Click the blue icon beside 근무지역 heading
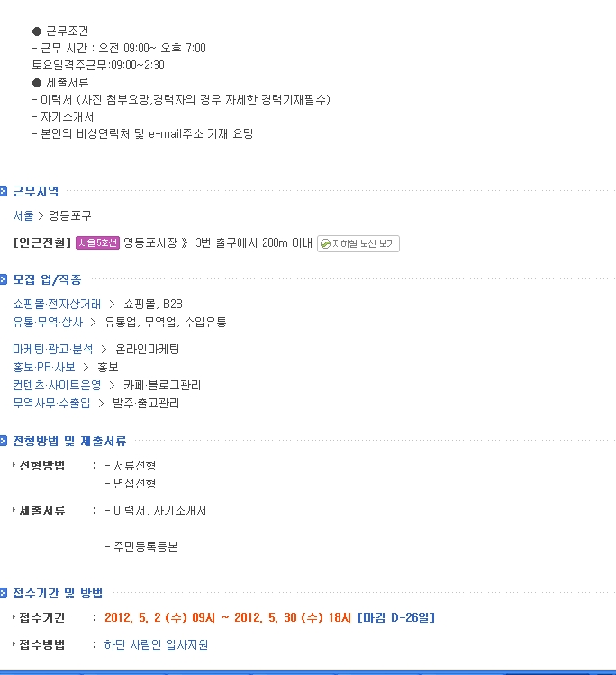This screenshot has width=616, height=675. click(4, 191)
